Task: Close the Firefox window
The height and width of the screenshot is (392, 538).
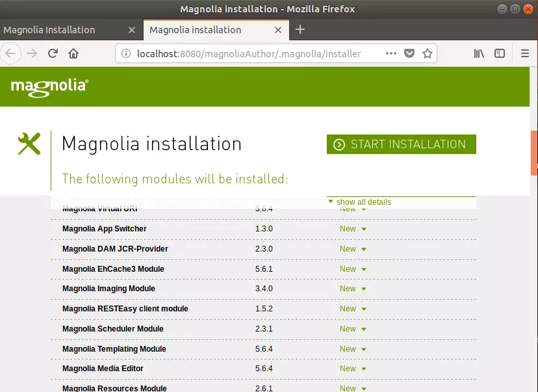Action: [x=528, y=9]
